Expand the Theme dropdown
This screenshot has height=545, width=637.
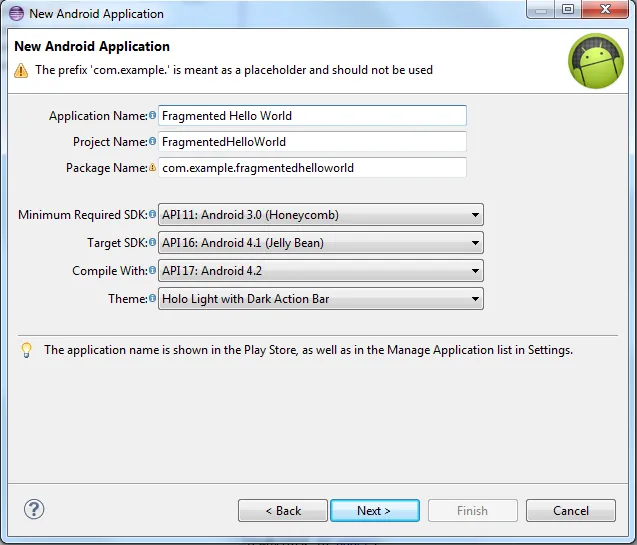[x=320, y=299]
